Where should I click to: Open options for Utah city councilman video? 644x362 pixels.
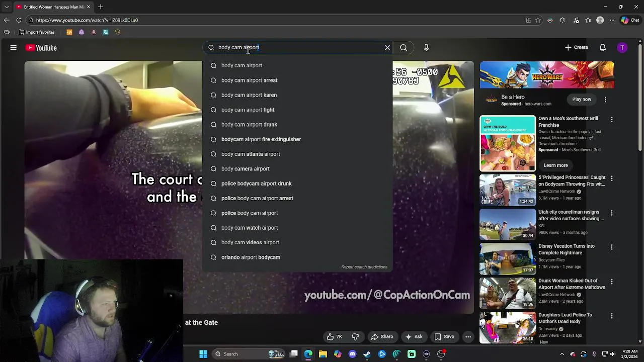coord(612,213)
